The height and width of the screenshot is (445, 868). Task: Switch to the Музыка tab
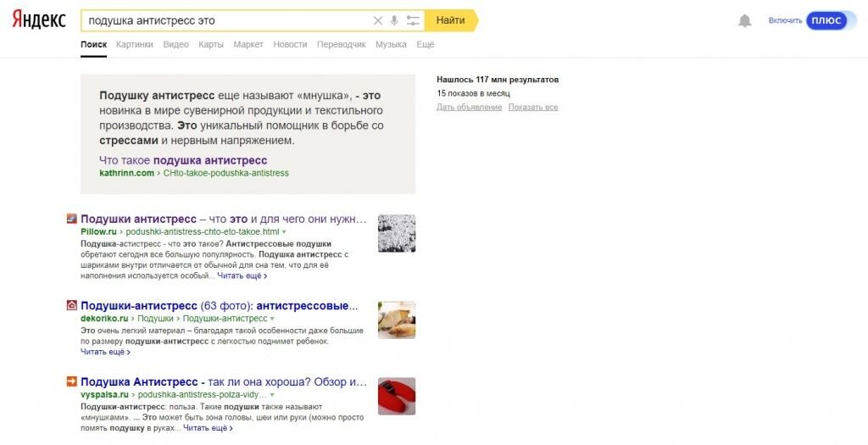(x=391, y=44)
